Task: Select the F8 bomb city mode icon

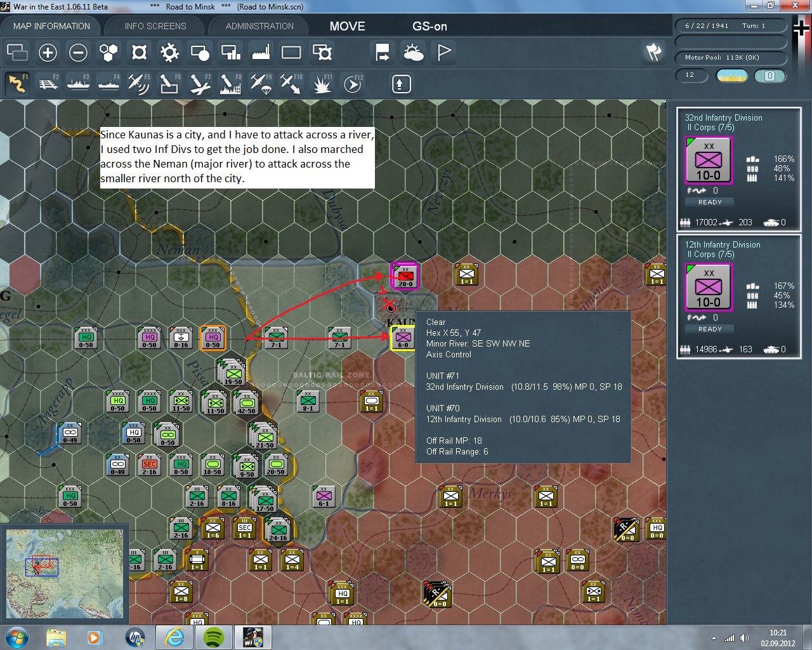Action: pos(230,84)
